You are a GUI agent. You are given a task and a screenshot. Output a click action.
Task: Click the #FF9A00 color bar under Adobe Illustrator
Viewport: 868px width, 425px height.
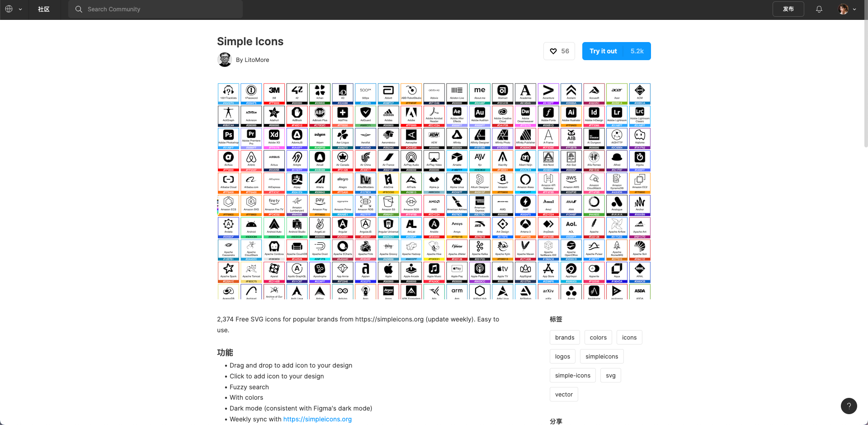[x=571, y=125]
